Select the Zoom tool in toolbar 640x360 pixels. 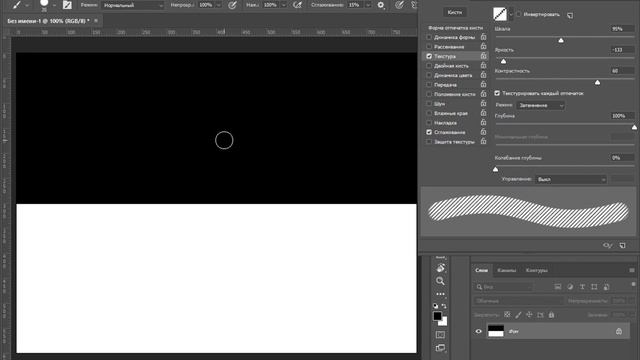(x=440, y=281)
